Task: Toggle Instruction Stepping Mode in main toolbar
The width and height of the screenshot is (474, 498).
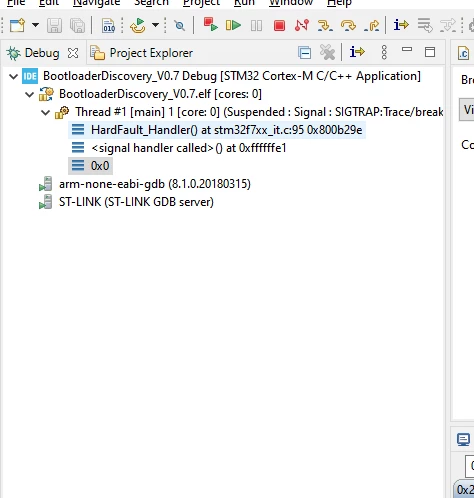Action: coord(401,25)
